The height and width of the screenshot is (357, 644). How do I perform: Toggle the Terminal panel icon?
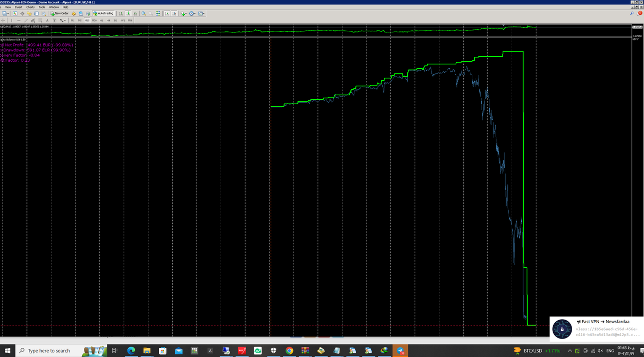(36, 13)
